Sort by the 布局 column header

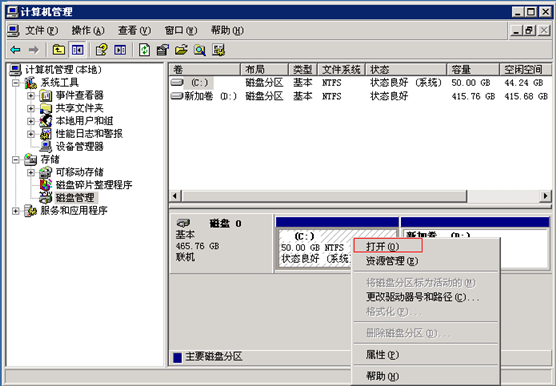click(265, 69)
